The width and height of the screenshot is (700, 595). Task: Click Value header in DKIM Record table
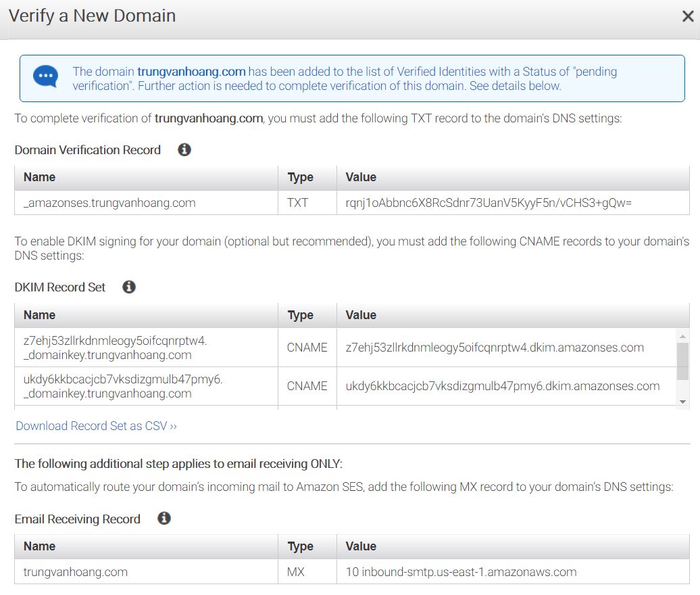click(x=361, y=315)
